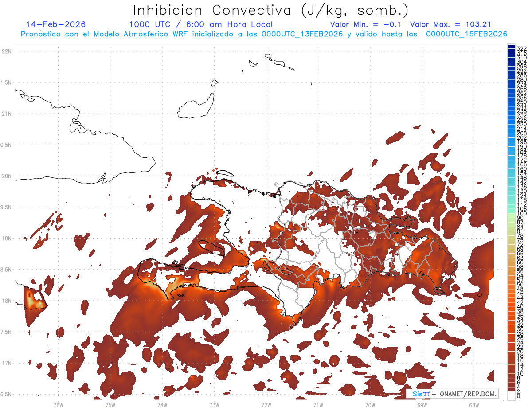The image size is (532, 411).
Task: Click the "8.5N" latitude label
Action: [6, 270]
